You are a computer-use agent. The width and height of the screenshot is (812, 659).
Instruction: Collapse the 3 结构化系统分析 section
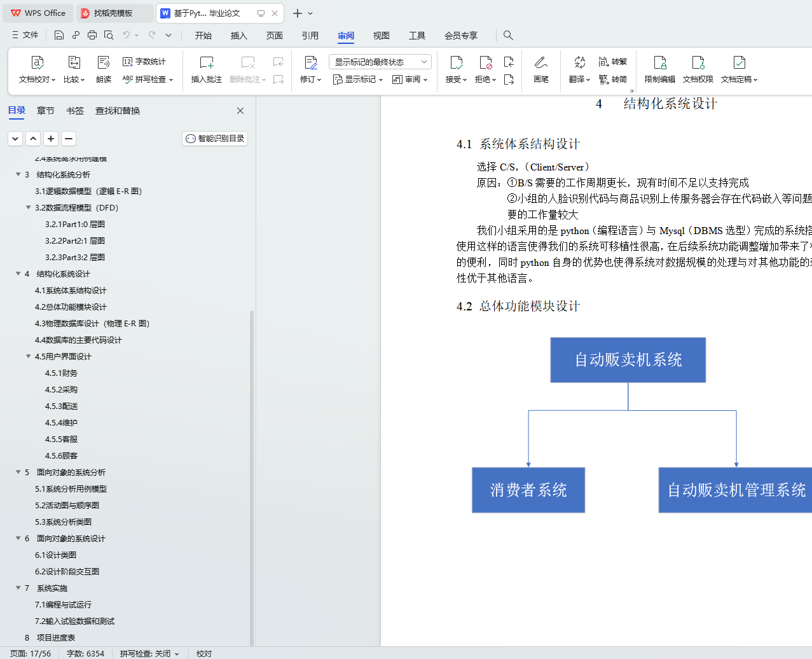[x=18, y=174]
